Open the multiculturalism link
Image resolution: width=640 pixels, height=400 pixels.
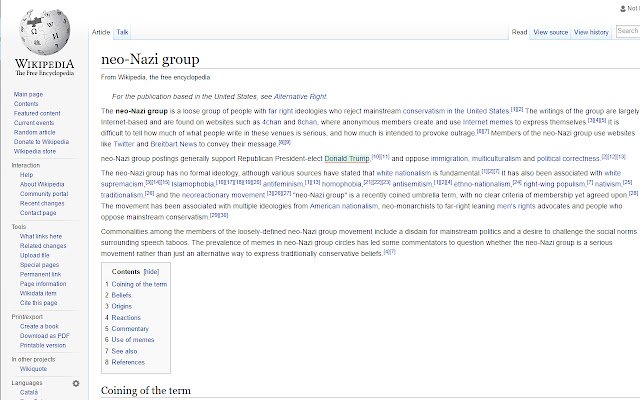[x=496, y=159]
